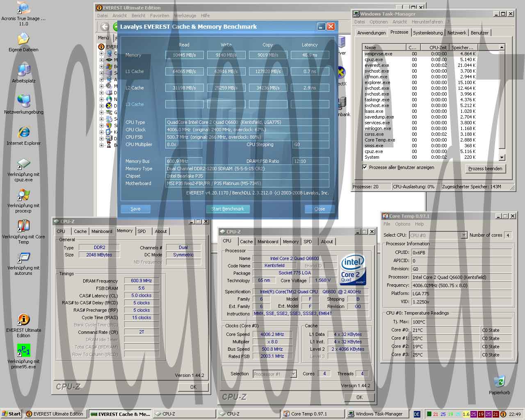This screenshot has width=525, height=420.
Task: Switch to Anwendungen tab in Task Manager
Action: [371, 33]
